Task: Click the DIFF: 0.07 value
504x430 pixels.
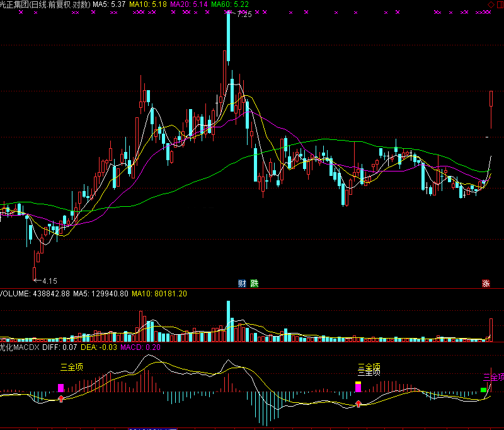Action: [60, 347]
